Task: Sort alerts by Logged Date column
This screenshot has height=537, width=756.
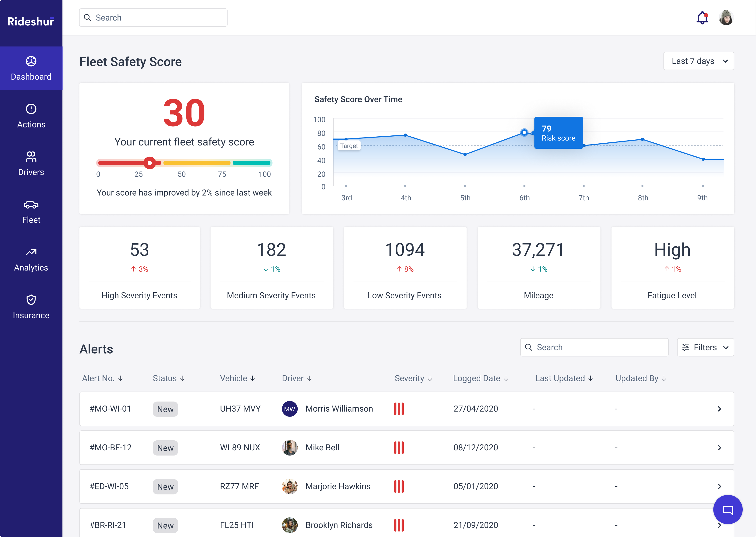Action: pos(480,378)
